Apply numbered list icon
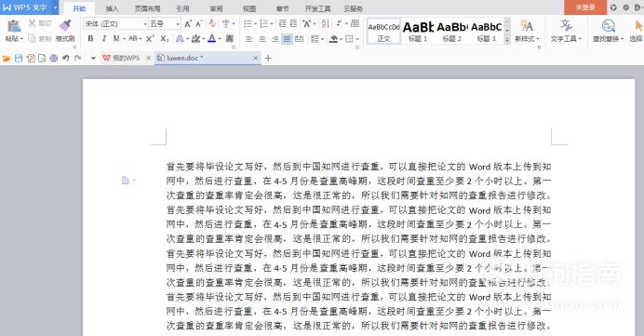 click(x=263, y=24)
